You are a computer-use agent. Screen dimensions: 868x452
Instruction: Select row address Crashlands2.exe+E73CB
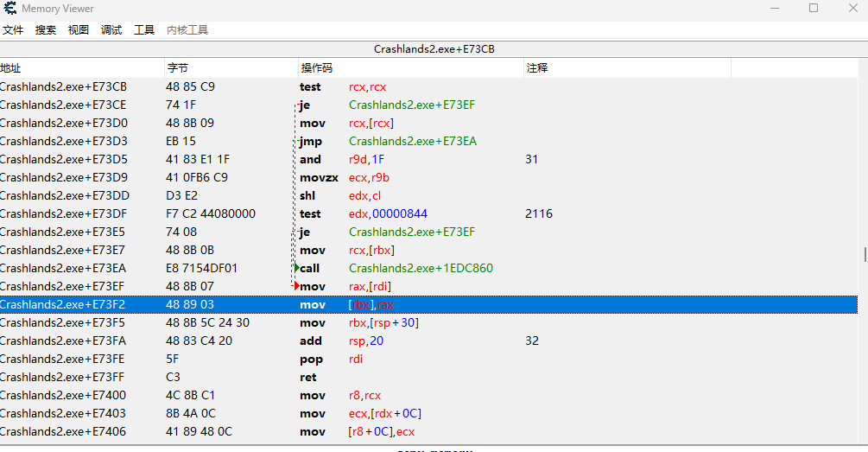63,87
